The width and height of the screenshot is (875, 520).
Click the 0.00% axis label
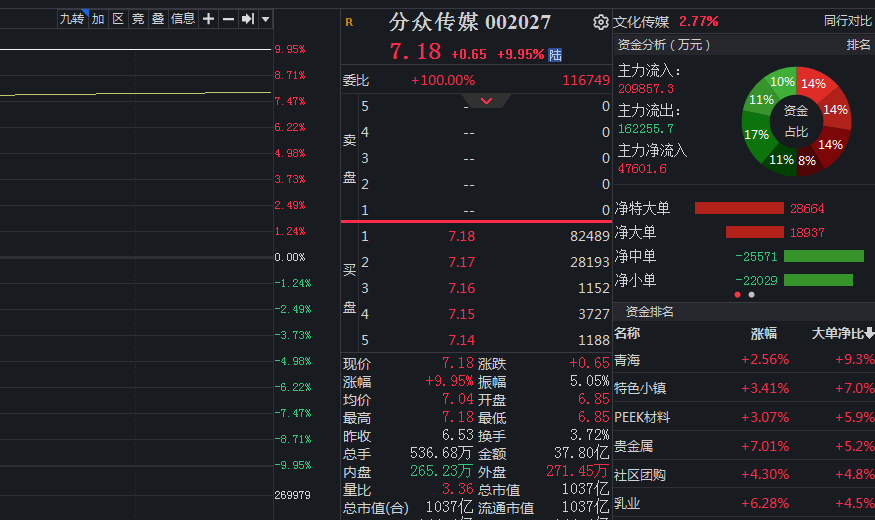(290, 257)
